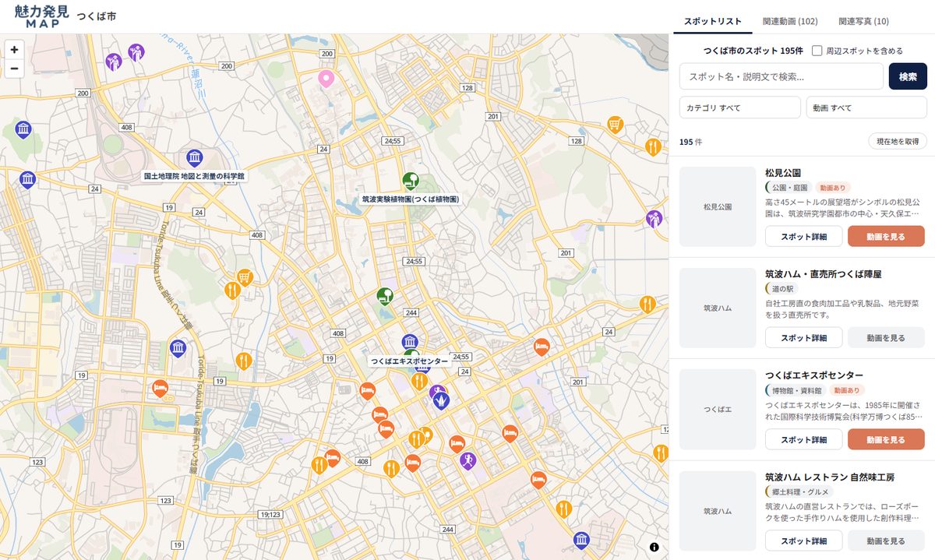This screenshot has width=935, height=560.
Task: Click the 博物館・資料館 category tag
Action: (796, 390)
